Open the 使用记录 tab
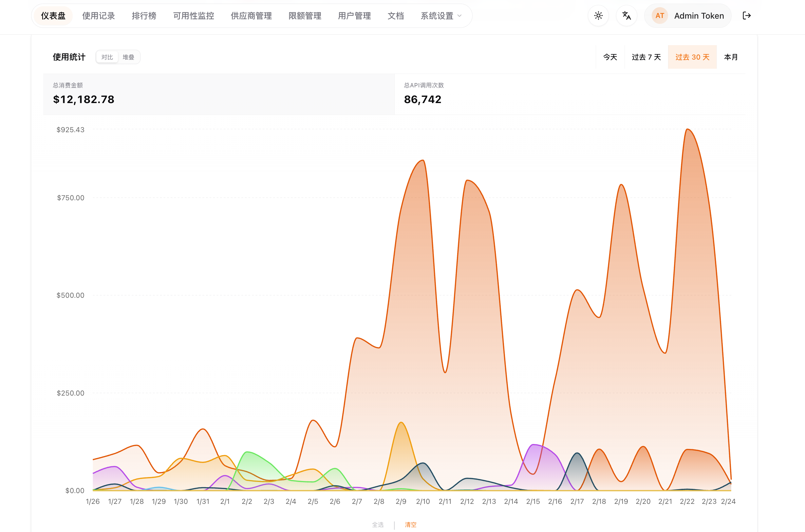 coord(99,16)
